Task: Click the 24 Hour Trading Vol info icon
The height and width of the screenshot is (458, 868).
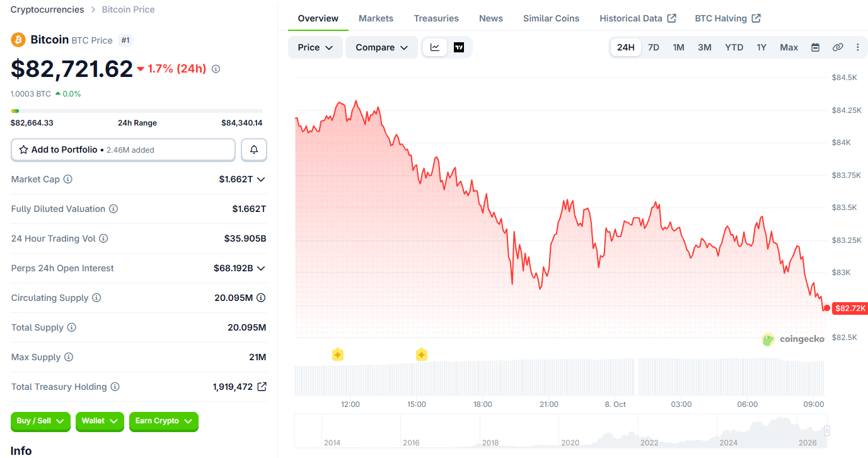Action: click(103, 238)
